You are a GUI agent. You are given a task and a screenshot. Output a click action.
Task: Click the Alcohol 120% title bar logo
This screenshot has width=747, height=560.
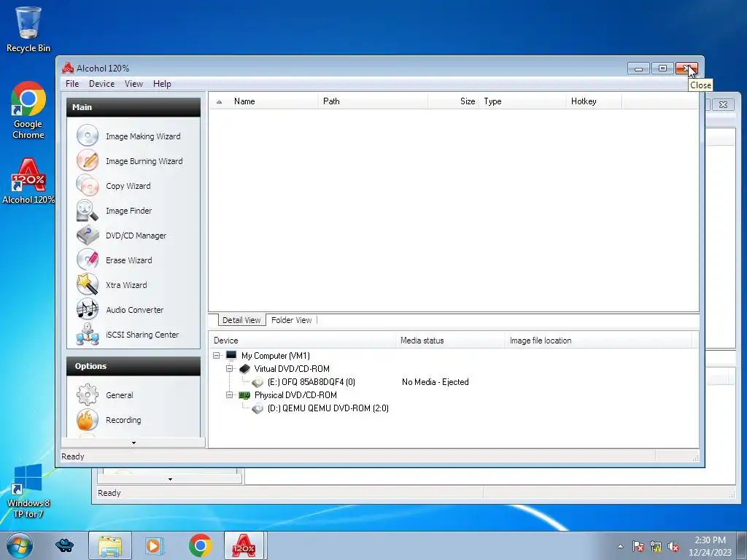tap(68, 68)
